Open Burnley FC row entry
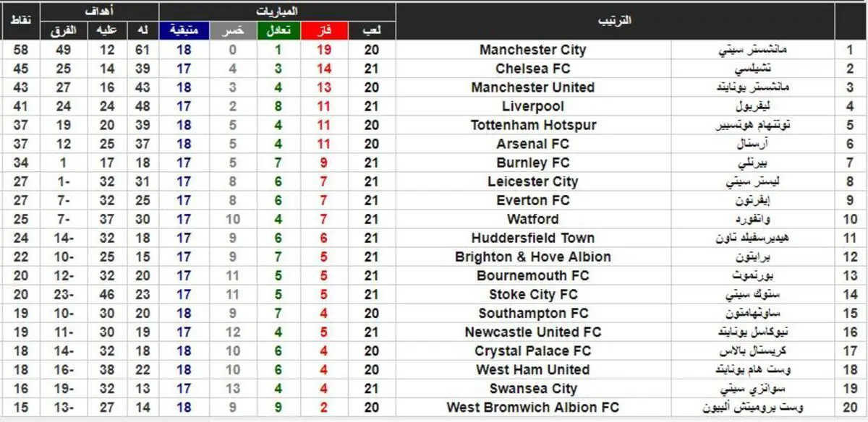The image size is (868, 422). tap(533, 163)
